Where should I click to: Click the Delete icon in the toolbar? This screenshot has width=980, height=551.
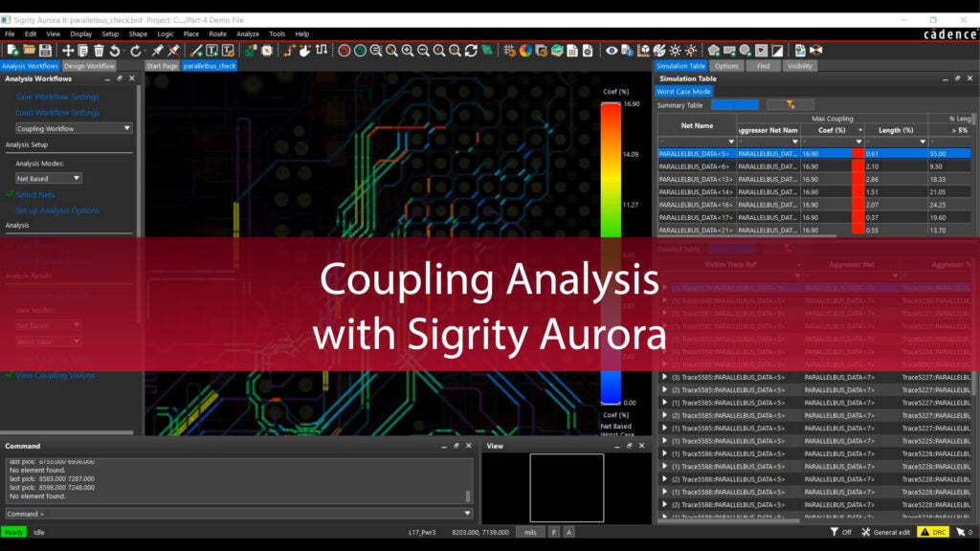98,48
